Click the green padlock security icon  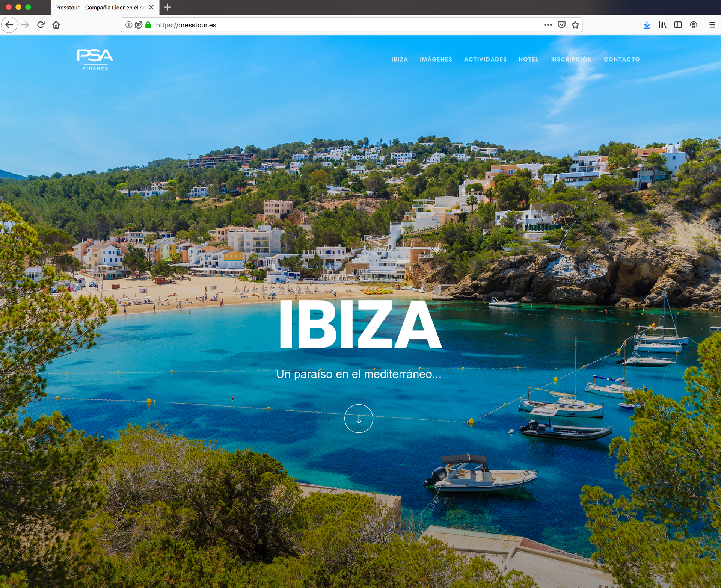pyautogui.click(x=148, y=25)
